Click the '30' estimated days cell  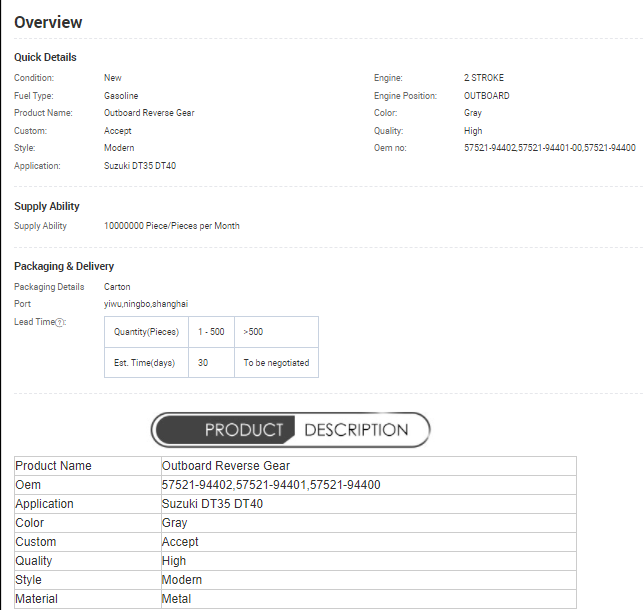(203, 363)
